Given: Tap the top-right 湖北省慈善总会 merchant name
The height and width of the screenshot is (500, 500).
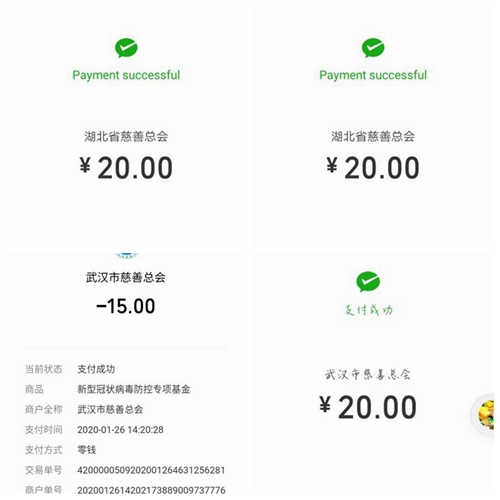Looking at the screenshot, I should point(373,136).
